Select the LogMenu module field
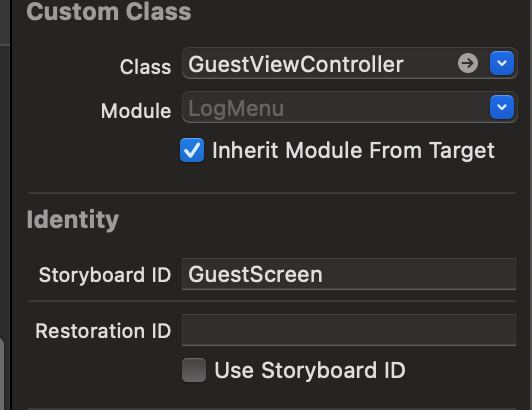This screenshot has width=532, height=410. point(335,108)
